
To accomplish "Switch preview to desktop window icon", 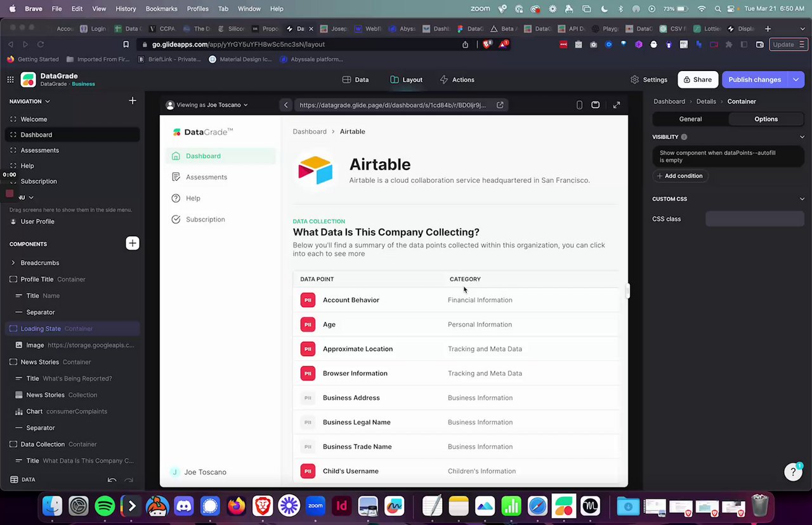I will pyautogui.click(x=595, y=105).
